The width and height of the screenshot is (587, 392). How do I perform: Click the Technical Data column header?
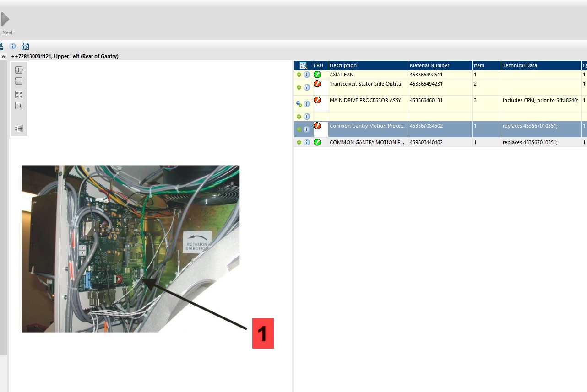[540, 65]
